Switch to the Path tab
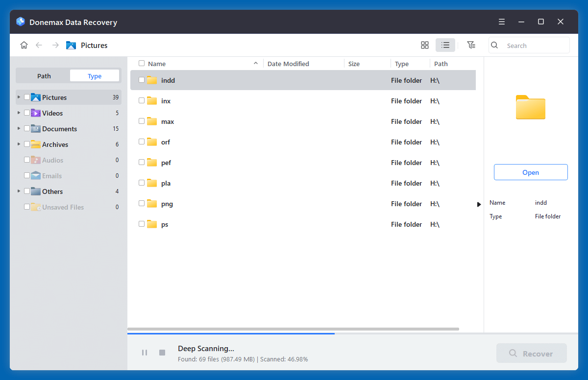 (43, 75)
